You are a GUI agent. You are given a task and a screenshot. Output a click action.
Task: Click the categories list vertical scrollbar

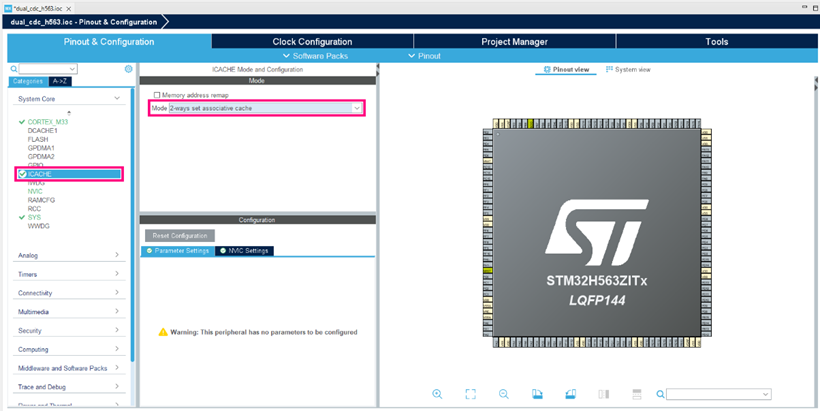pyautogui.click(x=132, y=225)
